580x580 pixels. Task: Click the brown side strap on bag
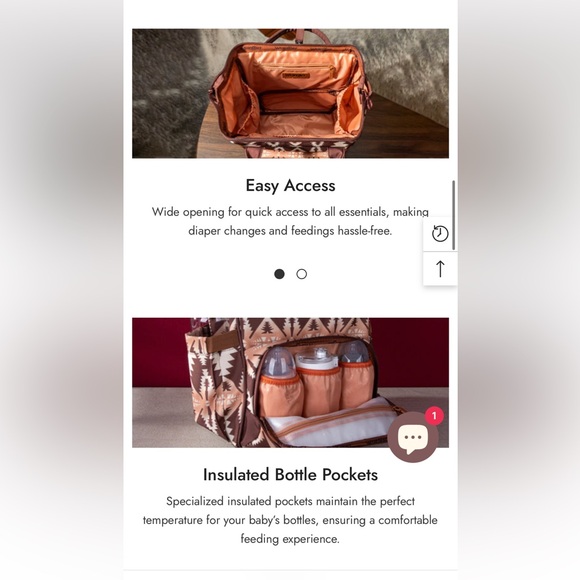[222, 341]
